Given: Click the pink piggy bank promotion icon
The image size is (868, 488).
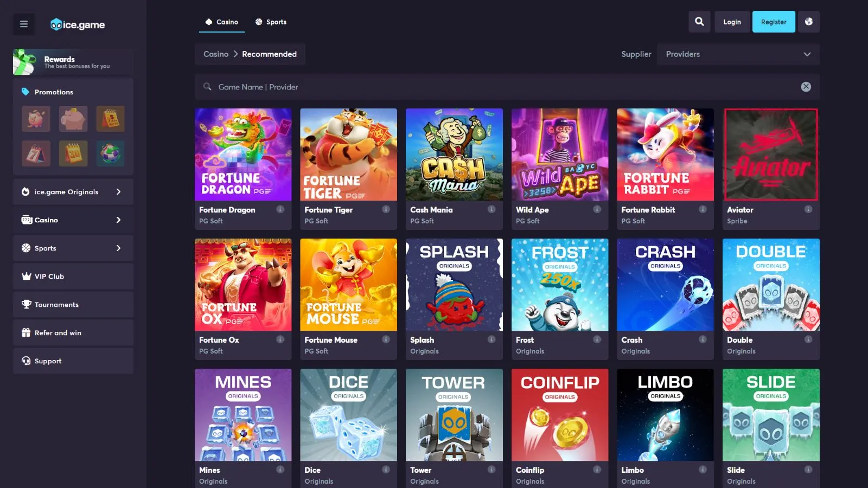Looking at the screenshot, I should coord(73,119).
